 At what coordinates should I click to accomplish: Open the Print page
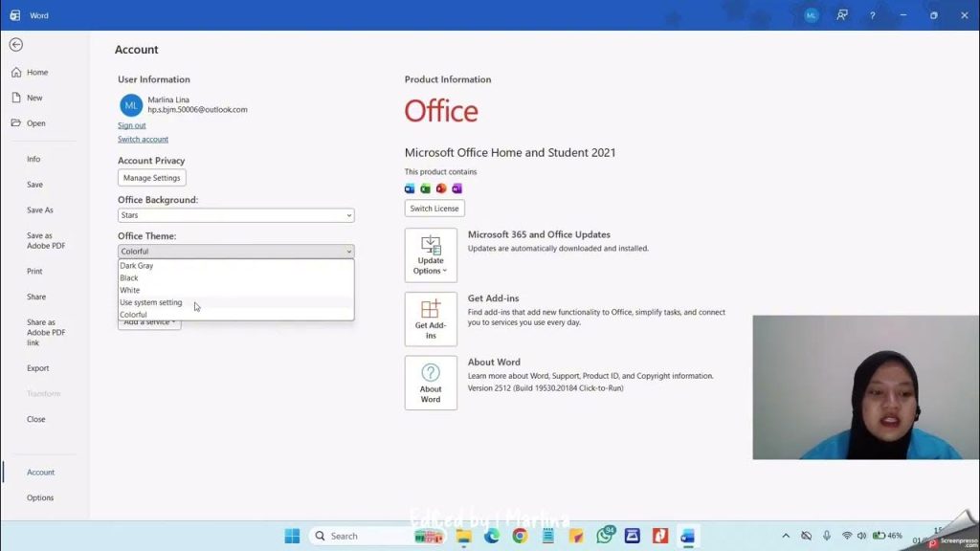tap(34, 271)
